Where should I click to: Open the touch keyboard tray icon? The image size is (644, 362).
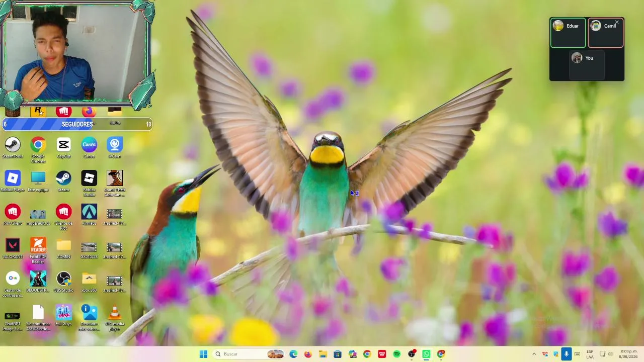tap(577, 354)
